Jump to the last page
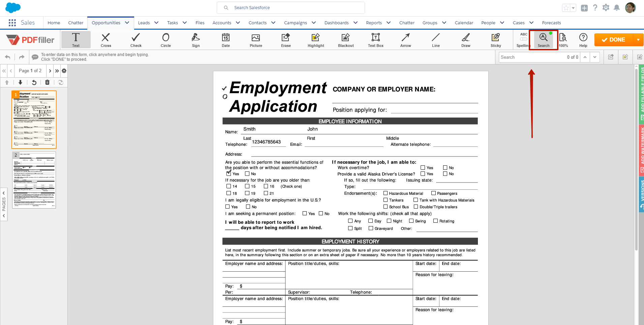 pos(57,71)
